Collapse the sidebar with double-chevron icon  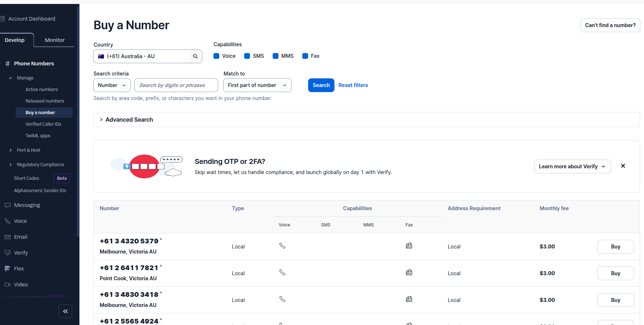65,311
